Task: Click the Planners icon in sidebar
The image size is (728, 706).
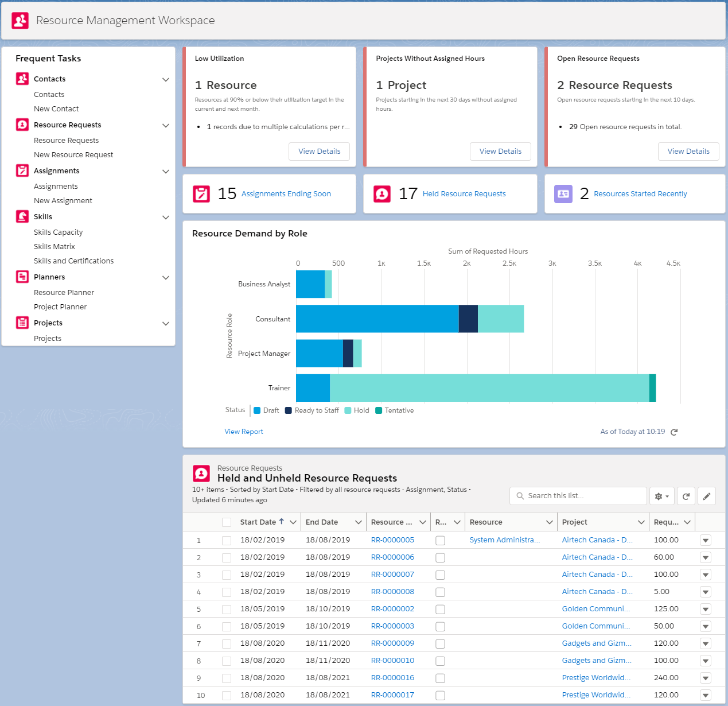Action: click(x=22, y=277)
